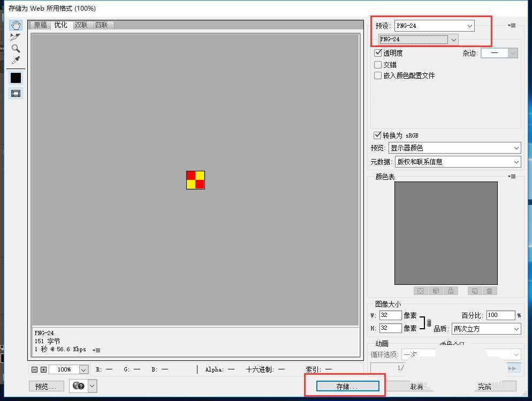Expand the 元数据 metadata dropdown

pyautogui.click(x=458, y=162)
